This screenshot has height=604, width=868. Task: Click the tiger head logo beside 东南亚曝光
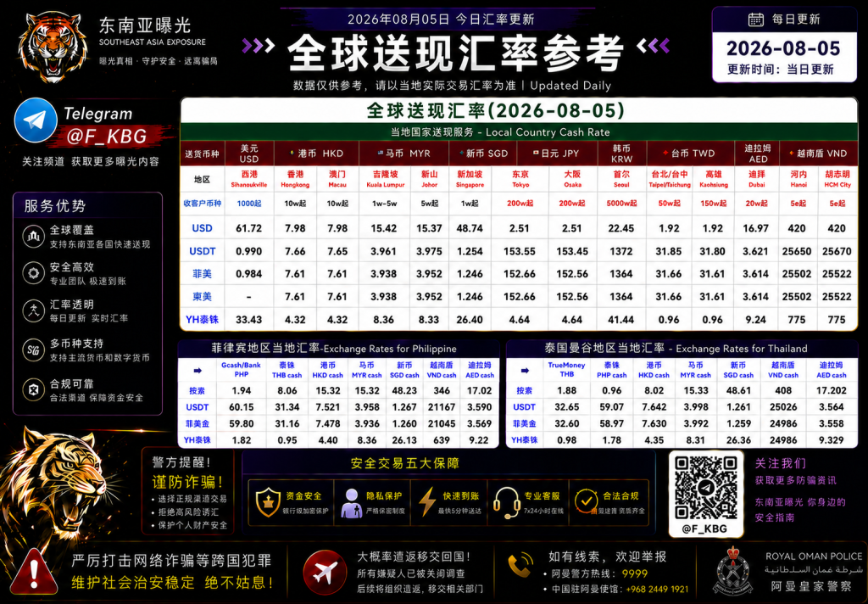click(x=53, y=48)
